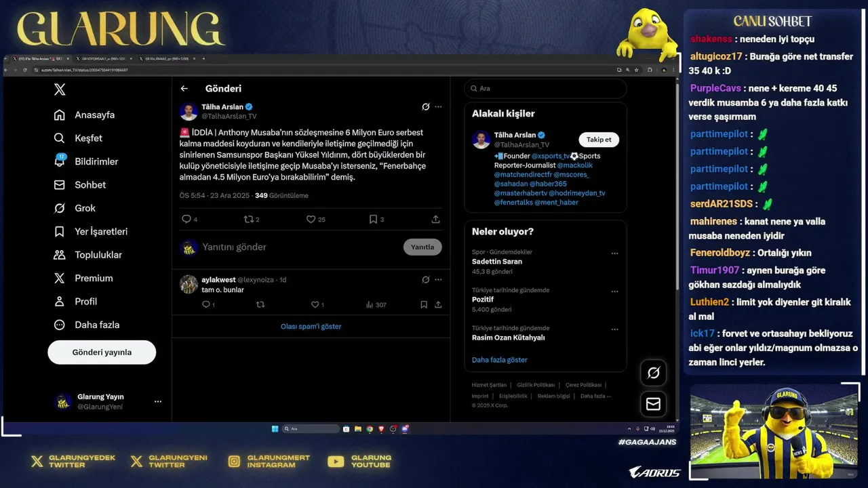
Task: Open more options for Sadettin Saran trend
Action: click(x=614, y=253)
